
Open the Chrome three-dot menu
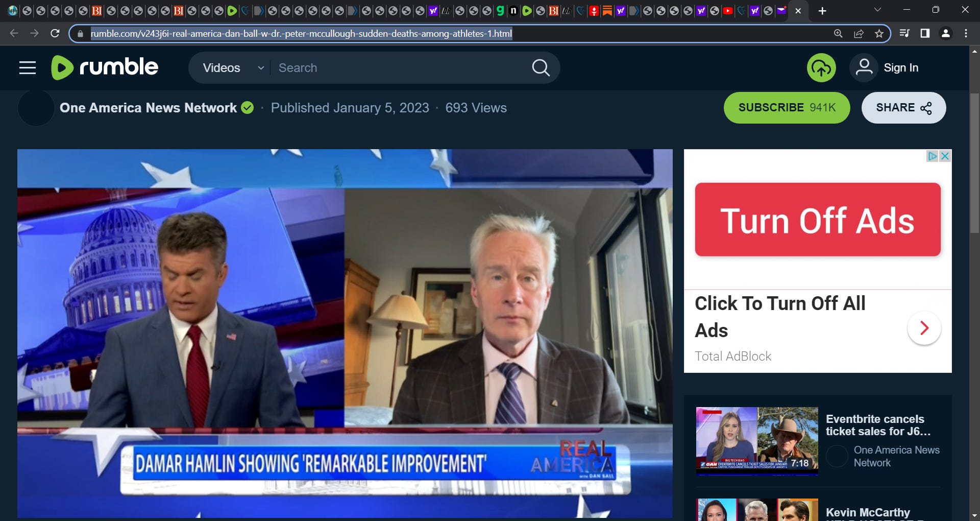pyautogui.click(x=966, y=33)
